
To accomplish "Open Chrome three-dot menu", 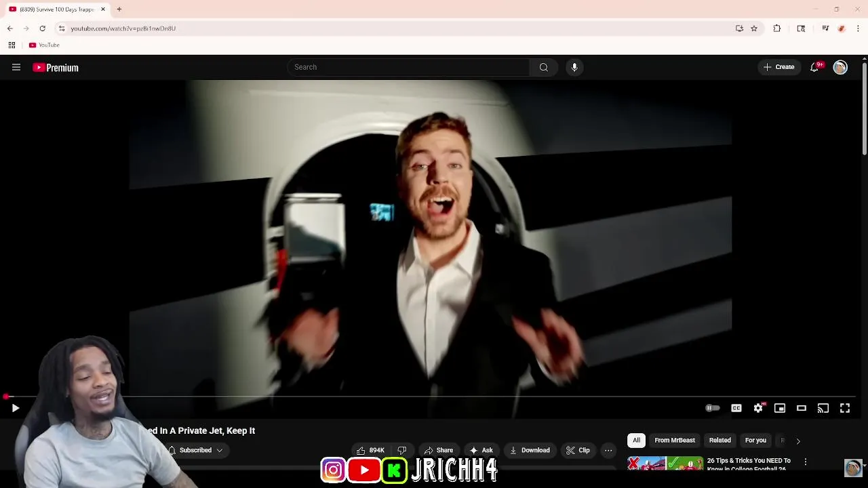I will click(858, 28).
